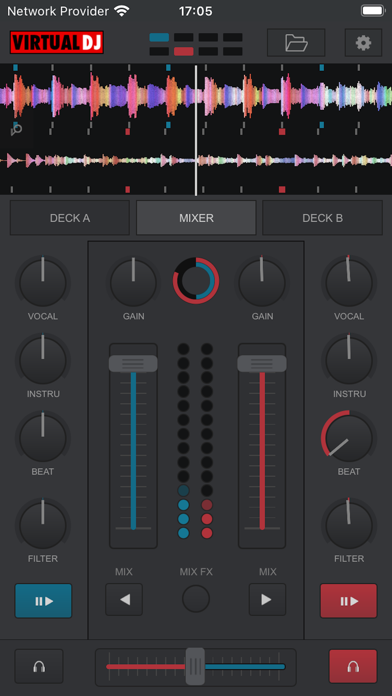The image size is (392, 696).
Task: Click the left GAIN knob
Action: (133, 283)
